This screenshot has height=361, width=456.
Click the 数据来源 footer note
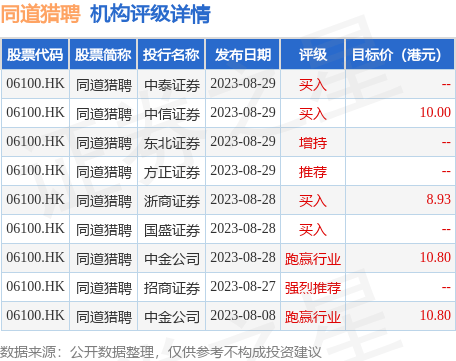(x=160, y=352)
